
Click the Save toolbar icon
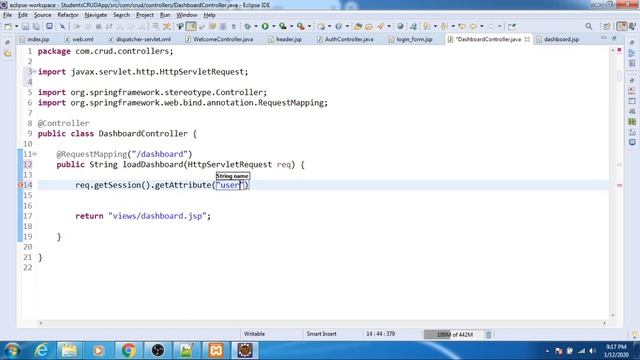pyautogui.click(x=25, y=26)
